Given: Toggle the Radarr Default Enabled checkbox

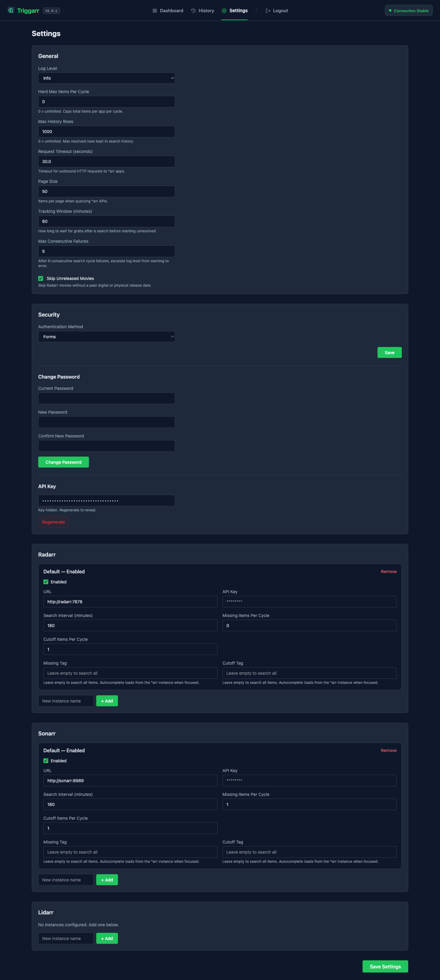Looking at the screenshot, I should coord(46,582).
